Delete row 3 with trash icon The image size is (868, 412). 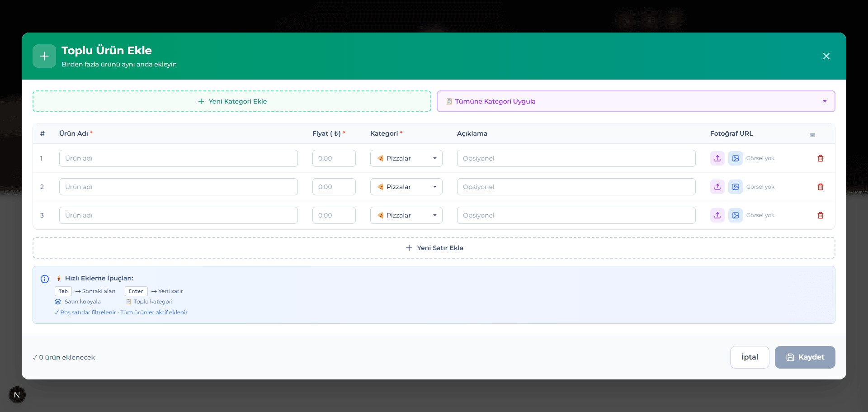pyautogui.click(x=821, y=215)
